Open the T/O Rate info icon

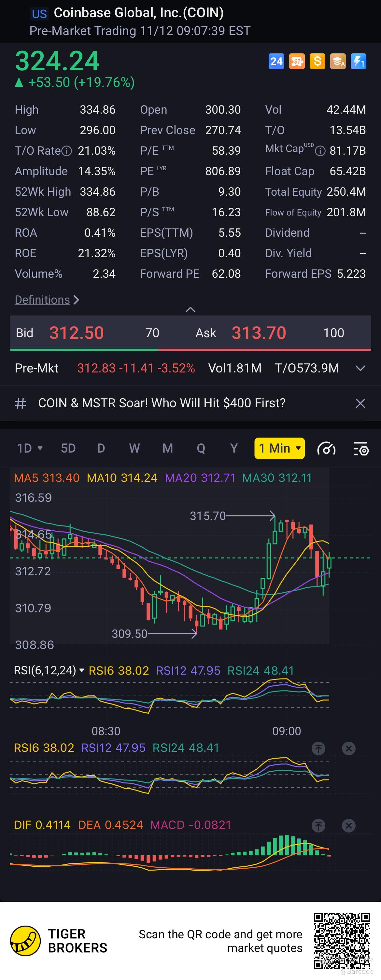click(67, 151)
